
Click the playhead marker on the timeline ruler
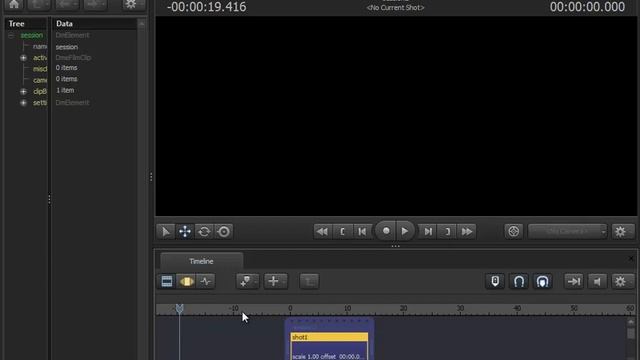[x=179, y=309]
